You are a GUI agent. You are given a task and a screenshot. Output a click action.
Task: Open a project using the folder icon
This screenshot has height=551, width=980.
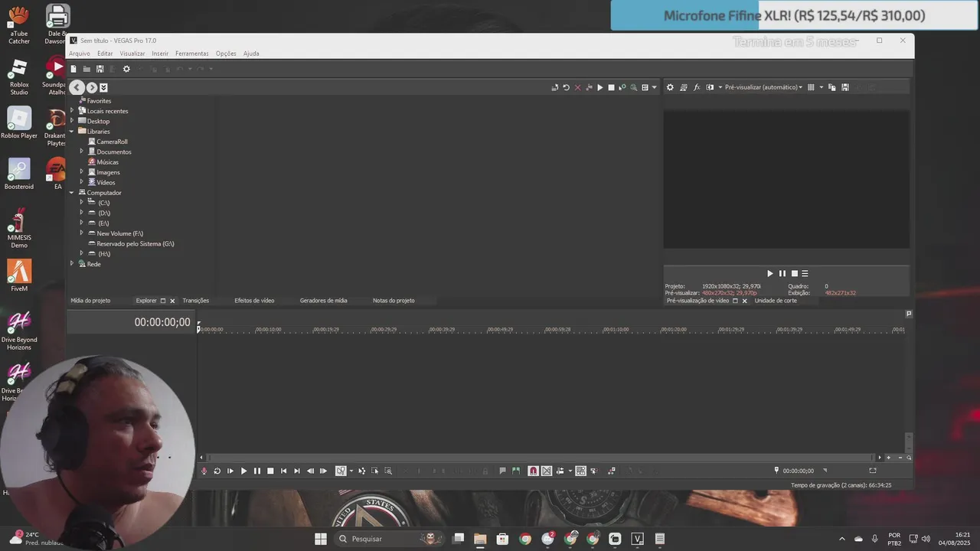87,69
